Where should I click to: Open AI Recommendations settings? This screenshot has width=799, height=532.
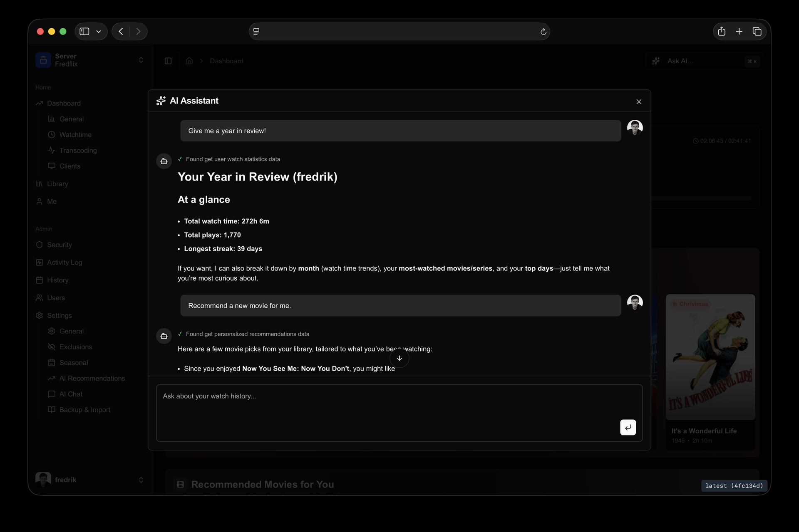[x=92, y=379]
